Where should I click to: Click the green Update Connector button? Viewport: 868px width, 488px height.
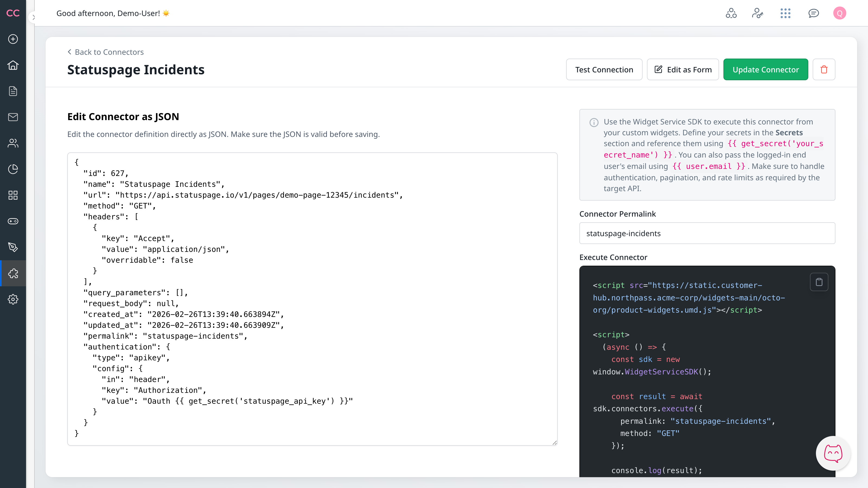[765, 69]
